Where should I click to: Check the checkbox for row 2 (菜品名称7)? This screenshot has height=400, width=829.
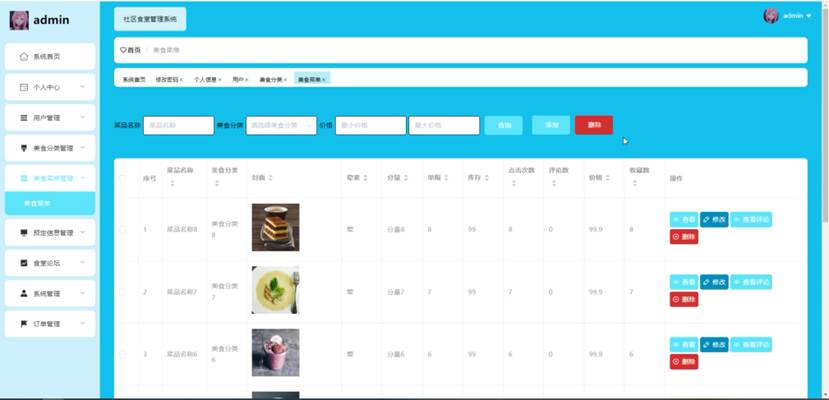(123, 292)
